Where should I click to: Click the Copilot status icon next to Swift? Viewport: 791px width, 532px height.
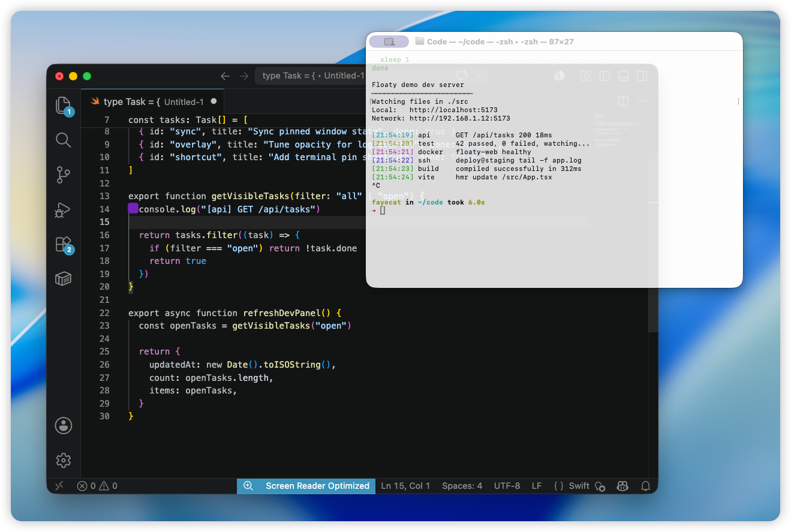pos(600,486)
